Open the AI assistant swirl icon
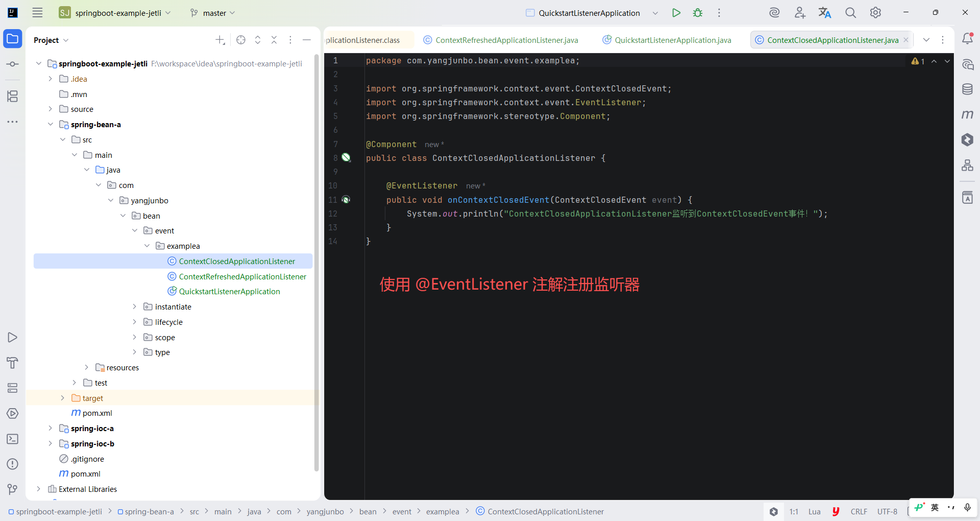Image resolution: width=980 pixels, height=521 pixels. coord(774,13)
